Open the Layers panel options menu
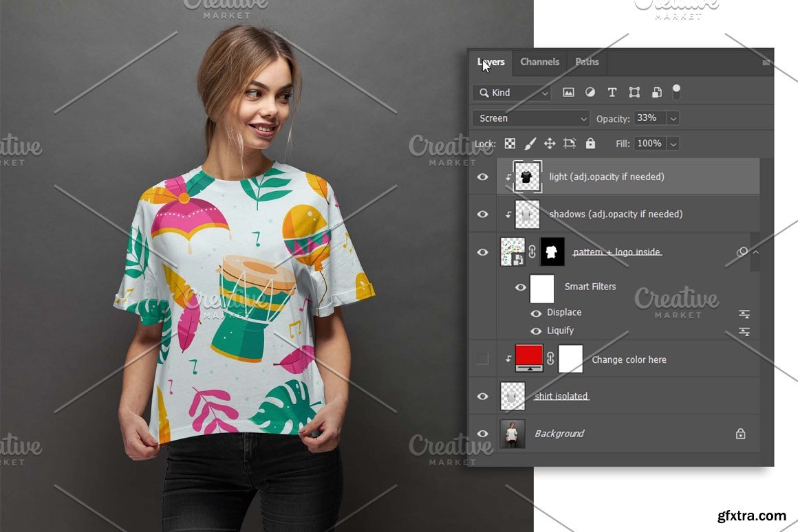Viewport: 798px width, 532px height. (x=766, y=63)
